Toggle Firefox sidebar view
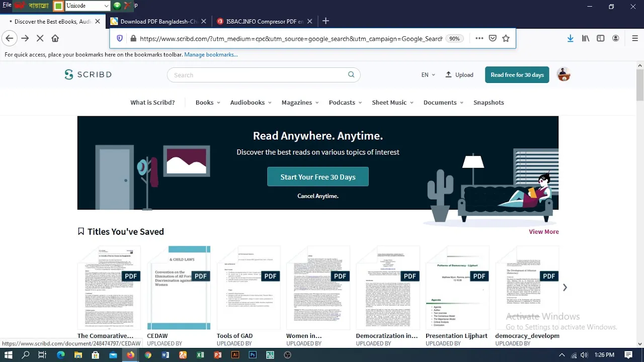Screen dimensions: 644x362 (x=601, y=38)
